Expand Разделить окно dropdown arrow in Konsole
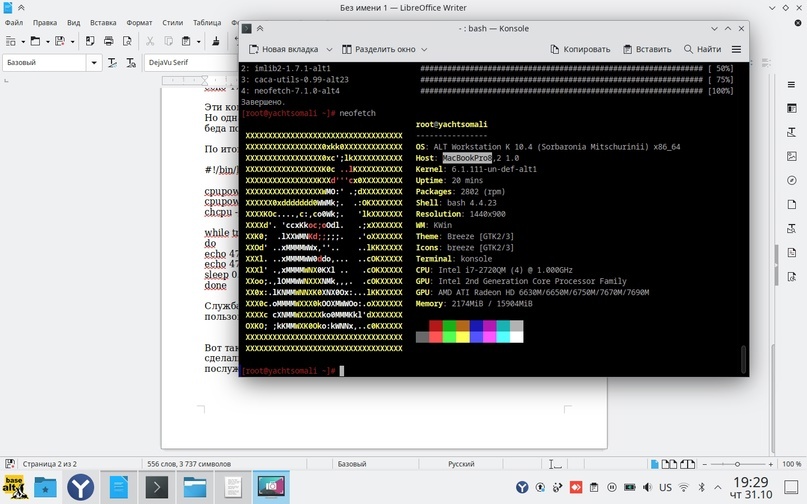The image size is (807, 504). tap(424, 49)
